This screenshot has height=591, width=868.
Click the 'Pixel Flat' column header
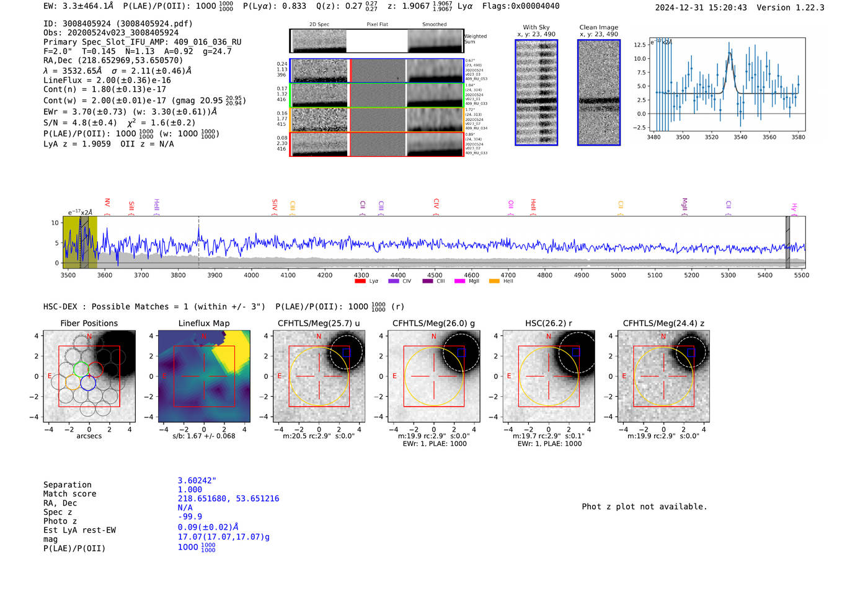tap(377, 25)
